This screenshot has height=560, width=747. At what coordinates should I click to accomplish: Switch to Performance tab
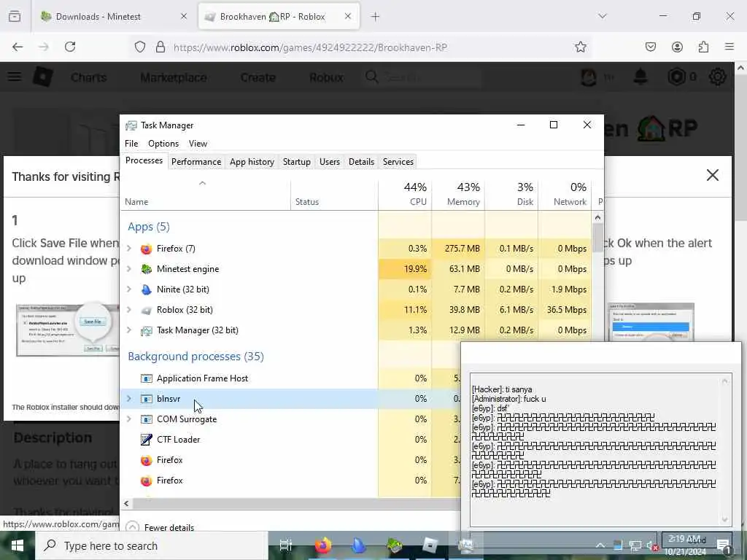click(196, 161)
